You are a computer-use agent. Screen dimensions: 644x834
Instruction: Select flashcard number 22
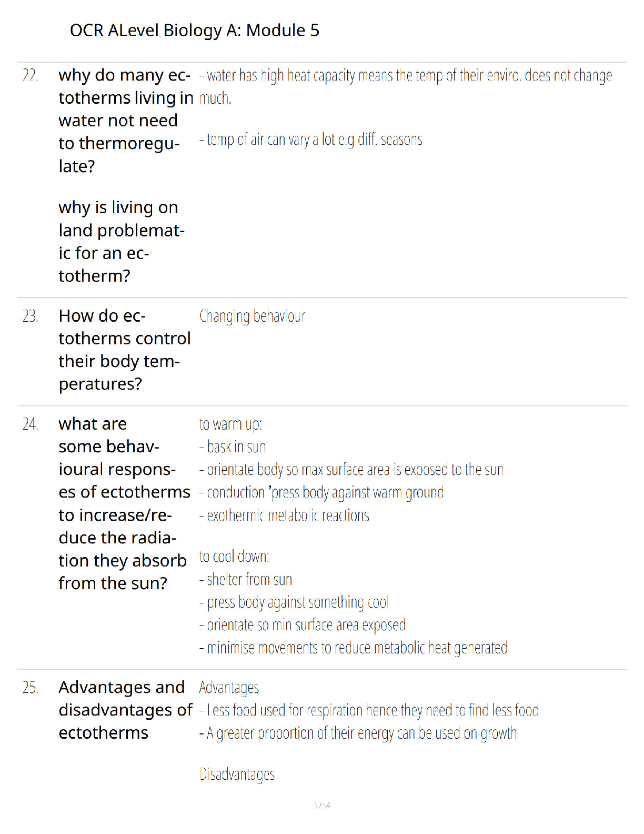[x=31, y=75]
